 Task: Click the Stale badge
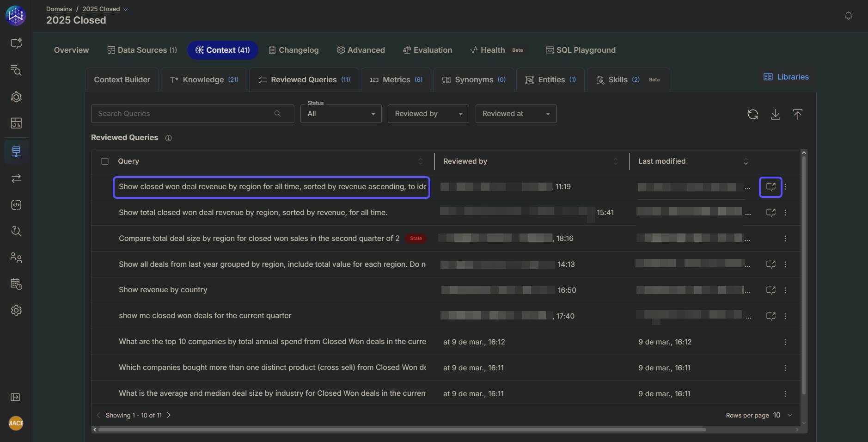pyautogui.click(x=416, y=239)
